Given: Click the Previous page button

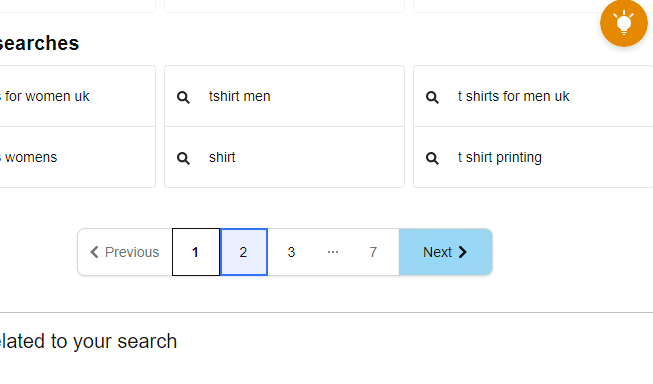Looking at the screenshot, I should click(125, 252).
